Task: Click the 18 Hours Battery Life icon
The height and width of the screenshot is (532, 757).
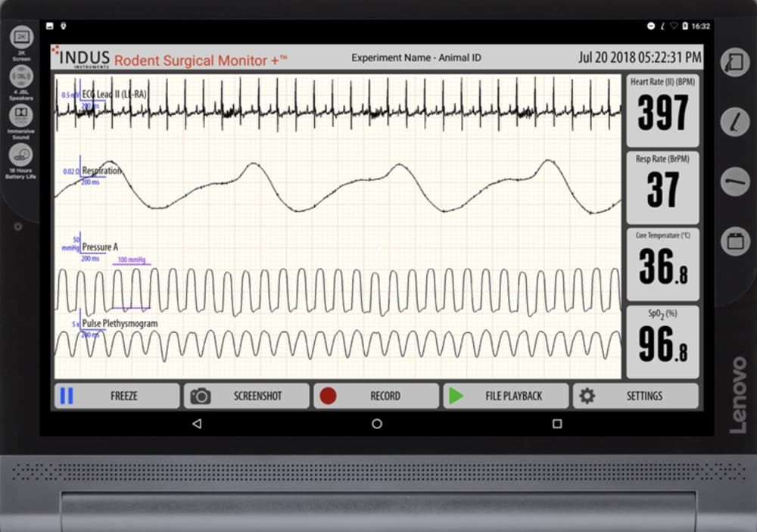Action: 21,155
